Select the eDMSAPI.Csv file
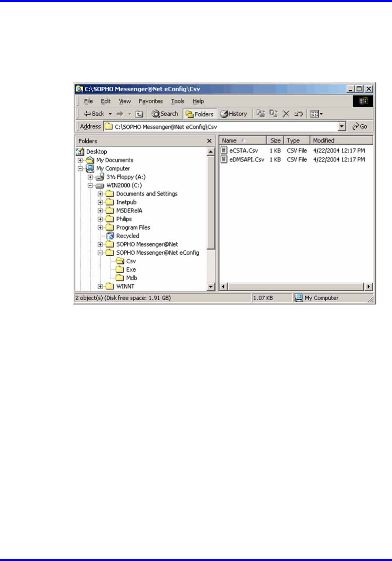This screenshot has height=561, width=392. point(247,159)
